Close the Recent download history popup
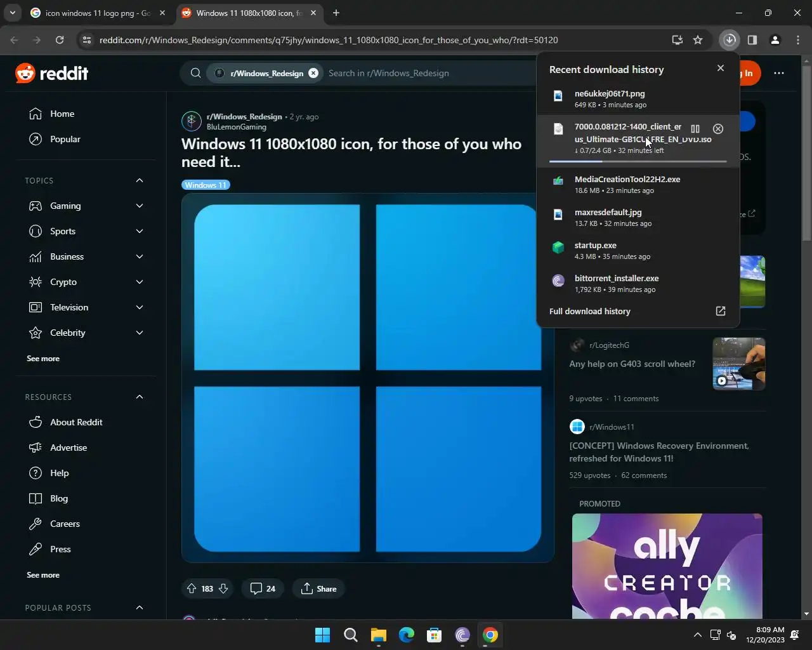 (x=721, y=68)
